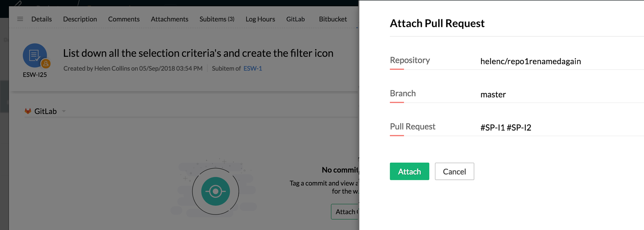Click the Pull Request field with #SP-I1

pos(505,127)
